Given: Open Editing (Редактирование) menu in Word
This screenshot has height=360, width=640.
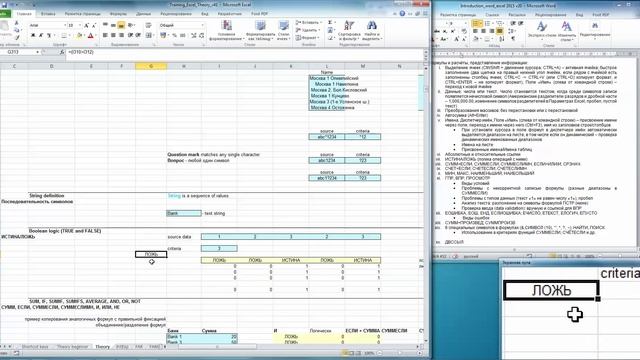Looking at the screenshot, I should tap(595, 30).
